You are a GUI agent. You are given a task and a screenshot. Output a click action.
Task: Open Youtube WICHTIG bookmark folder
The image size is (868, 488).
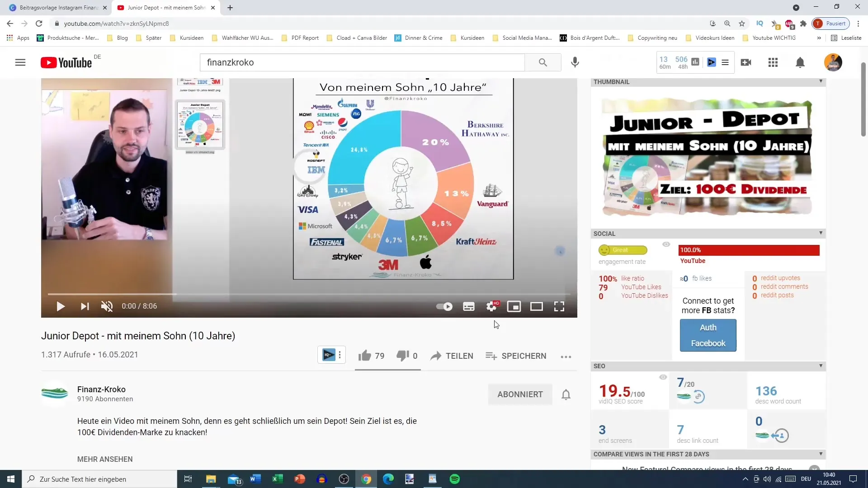tap(769, 38)
